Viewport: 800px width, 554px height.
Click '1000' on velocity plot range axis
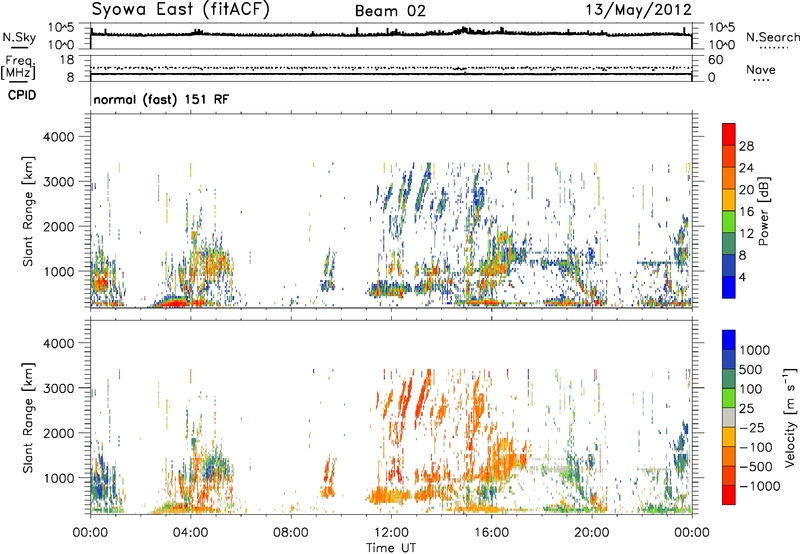click(60, 478)
